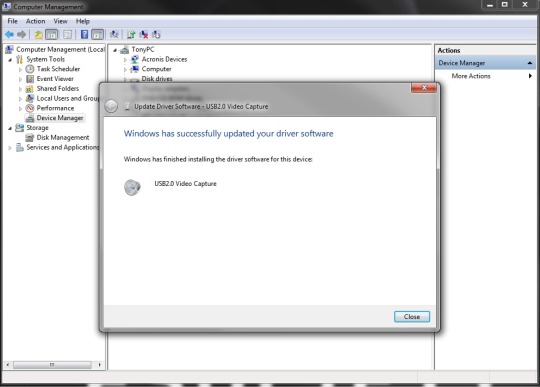Minimize the Computer Management window

[x=490, y=5]
